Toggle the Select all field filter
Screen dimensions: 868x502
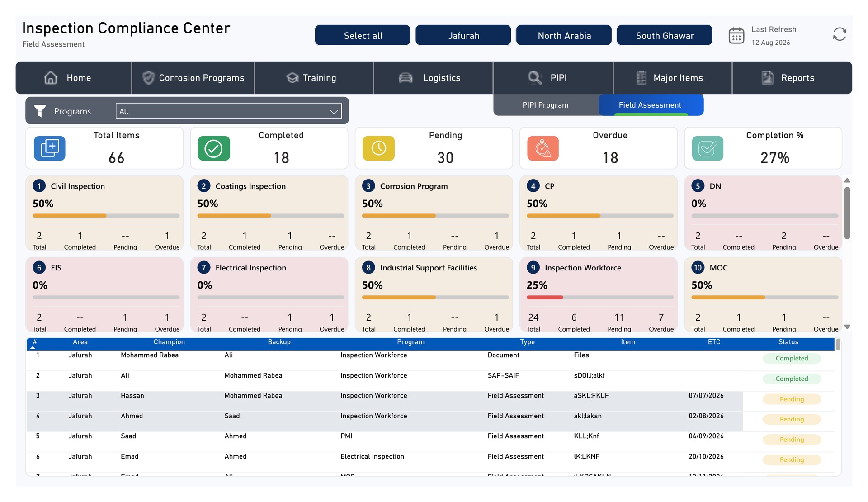tap(363, 35)
